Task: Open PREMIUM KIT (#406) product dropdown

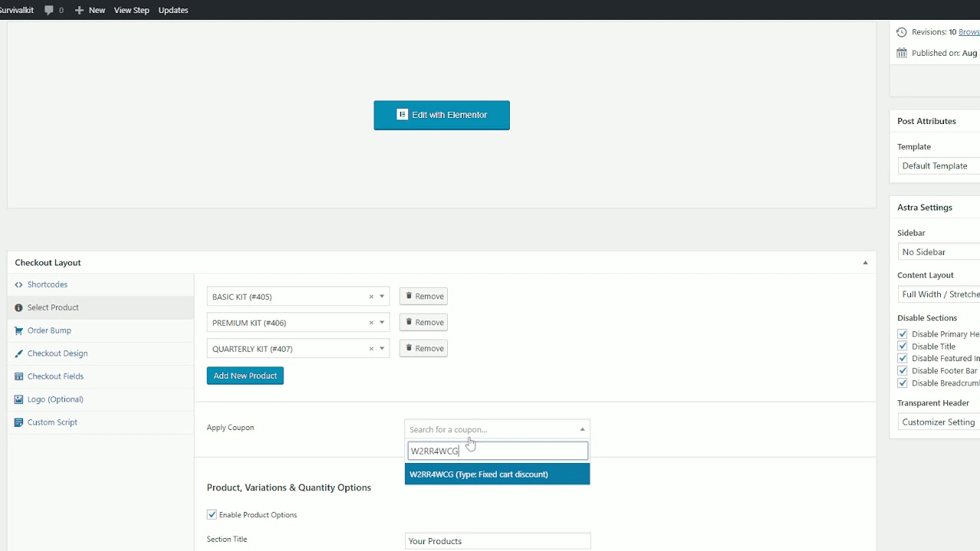Action: [298, 323]
